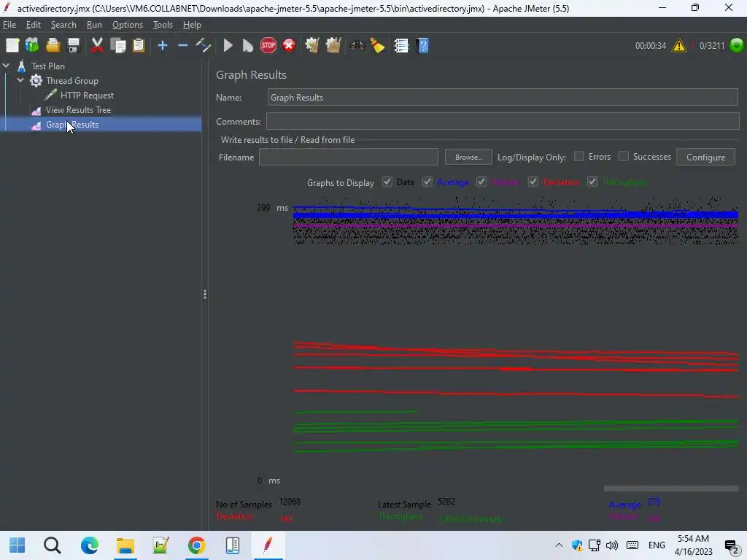Click the Cut scissors icon

pyautogui.click(x=97, y=46)
